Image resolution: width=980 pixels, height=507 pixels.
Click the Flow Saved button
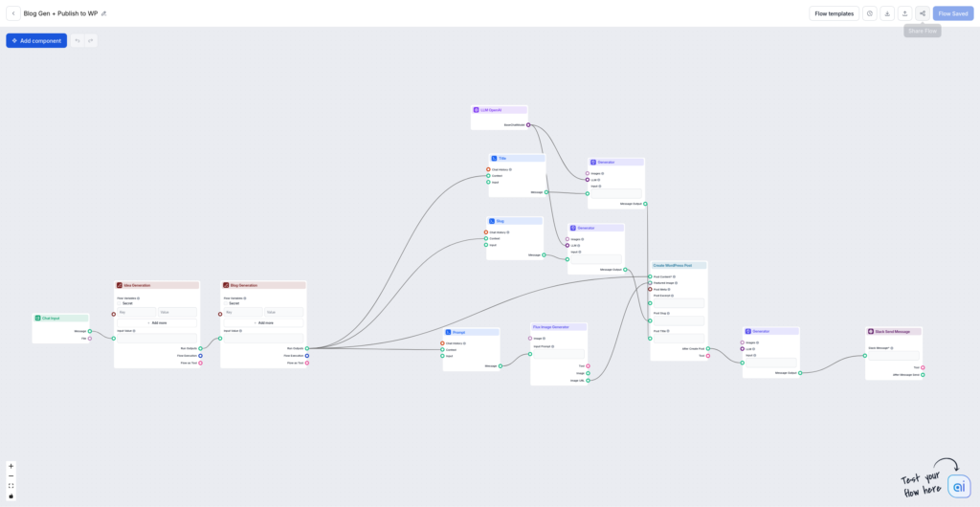coord(953,13)
